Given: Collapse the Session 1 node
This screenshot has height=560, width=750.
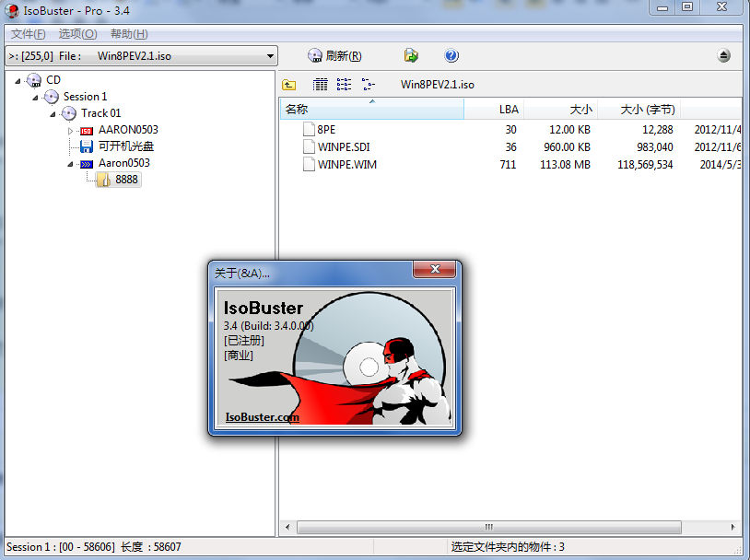Looking at the screenshot, I should point(35,98).
